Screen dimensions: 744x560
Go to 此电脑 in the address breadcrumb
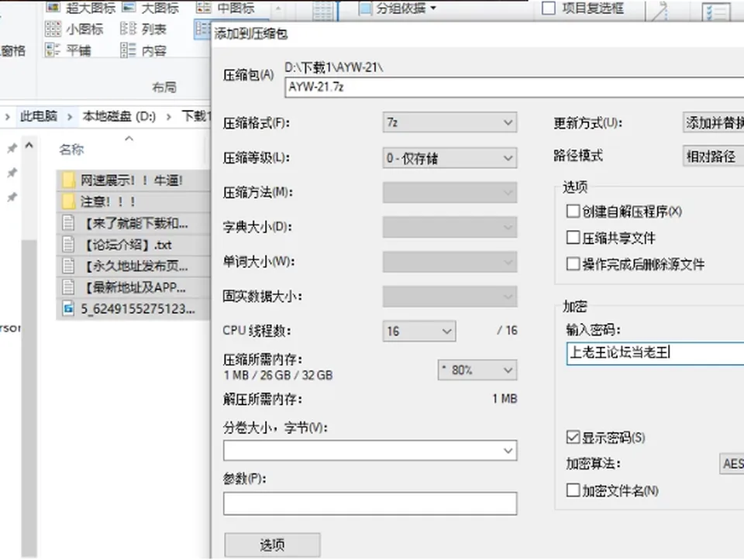(39, 116)
